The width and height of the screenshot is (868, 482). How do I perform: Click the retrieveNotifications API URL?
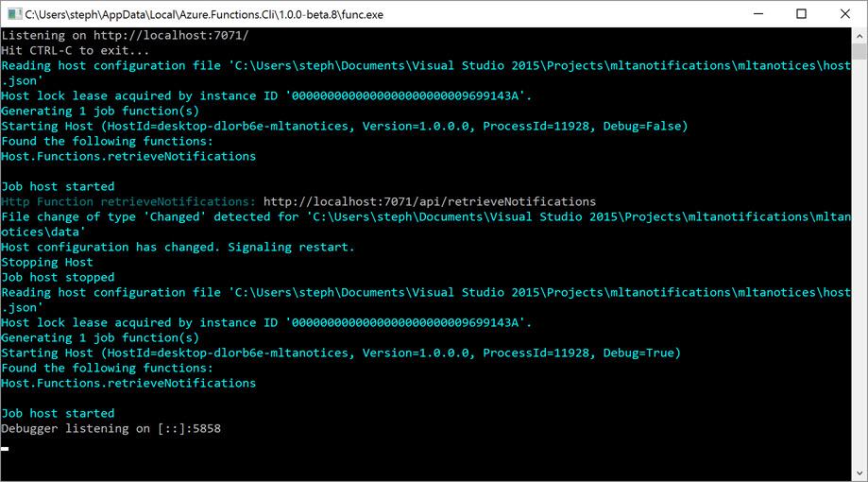(430, 201)
